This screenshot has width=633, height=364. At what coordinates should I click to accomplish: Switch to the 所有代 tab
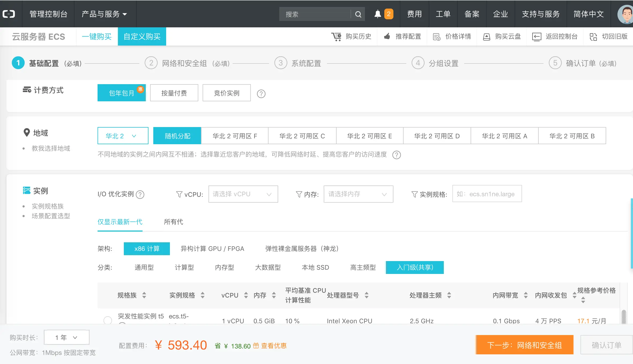coord(173,222)
